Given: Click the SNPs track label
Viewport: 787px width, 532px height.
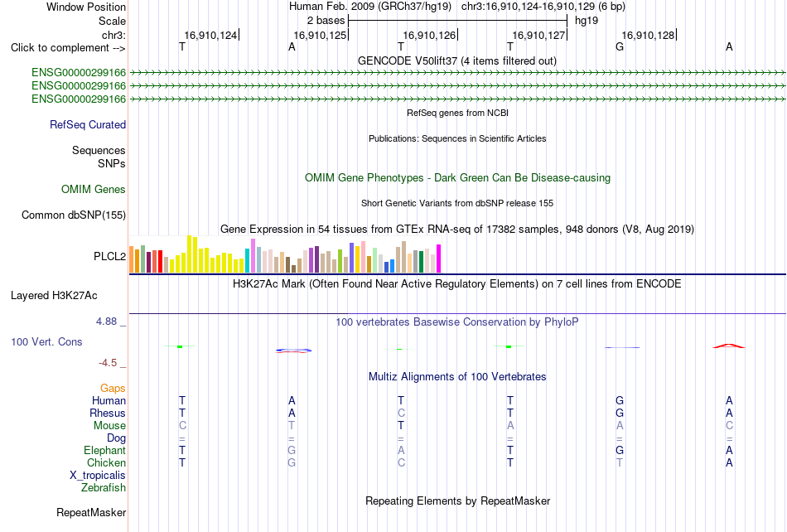Looking at the screenshot, I should tap(112, 163).
